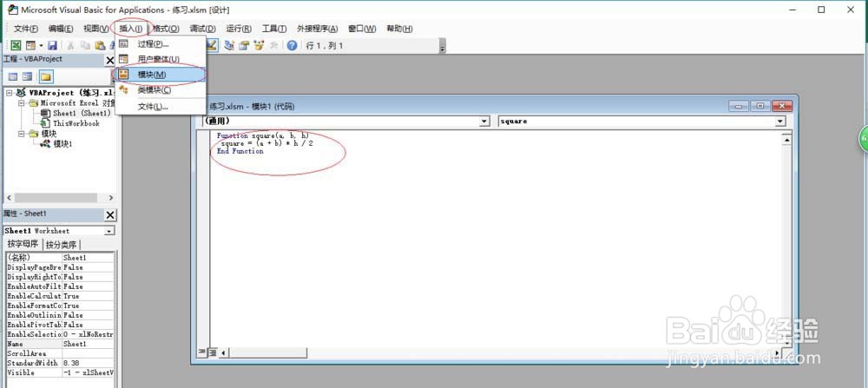The width and height of the screenshot is (868, 388).
Task: Click the Insert UserForm toolbar icon
Action: coord(30,46)
